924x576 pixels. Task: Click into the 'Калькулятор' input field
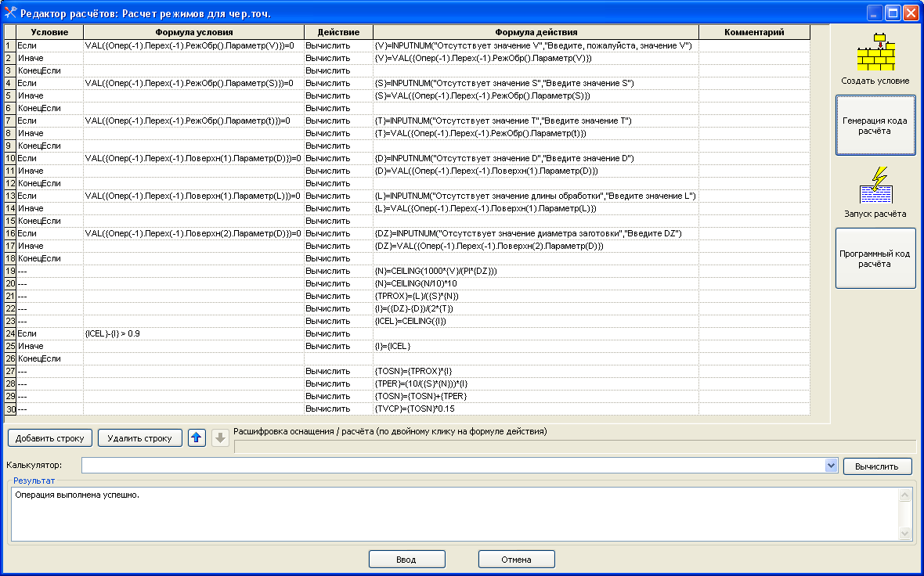click(x=453, y=466)
